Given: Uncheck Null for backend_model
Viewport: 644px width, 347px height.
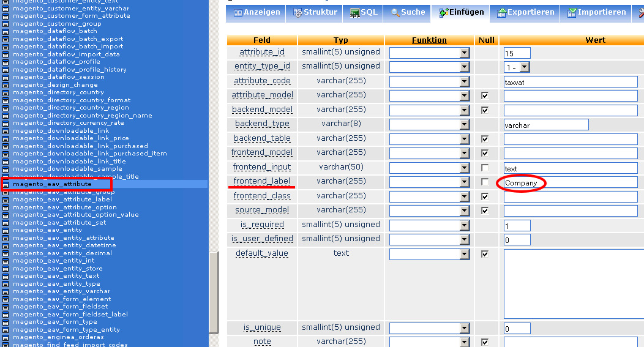Looking at the screenshot, I should (x=485, y=110).
